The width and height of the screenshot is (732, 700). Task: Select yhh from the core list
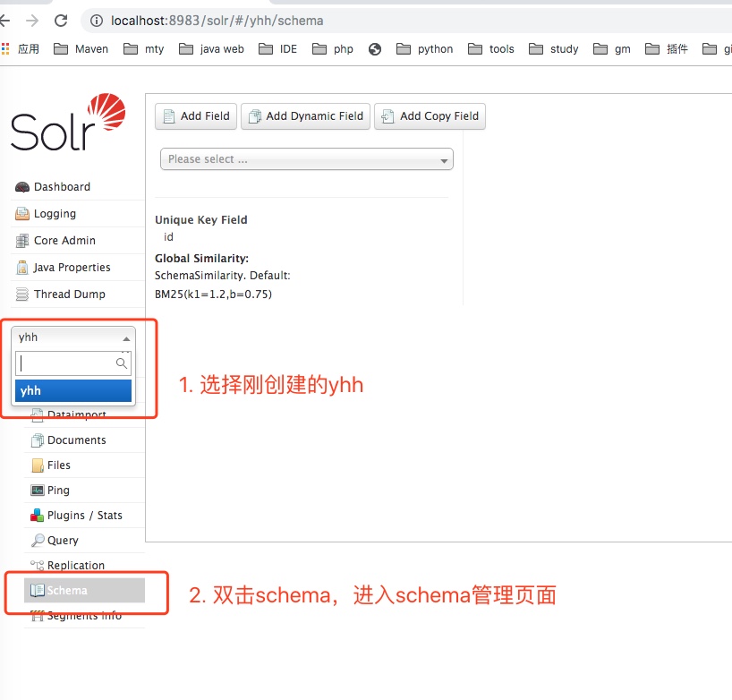72,390
